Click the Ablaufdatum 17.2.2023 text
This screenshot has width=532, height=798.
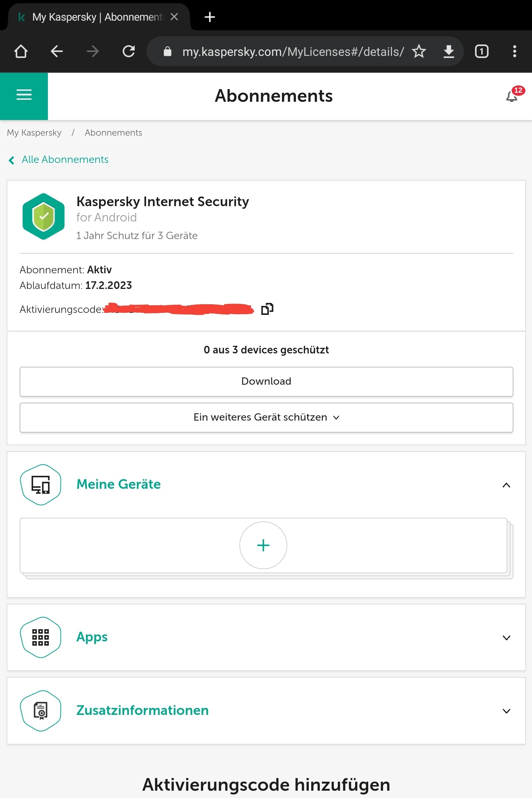pyautogui.click(x=76, y=285)
